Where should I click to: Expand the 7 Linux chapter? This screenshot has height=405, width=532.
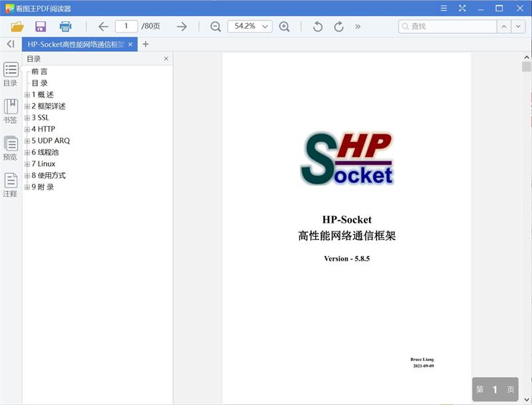coord(27,164)
